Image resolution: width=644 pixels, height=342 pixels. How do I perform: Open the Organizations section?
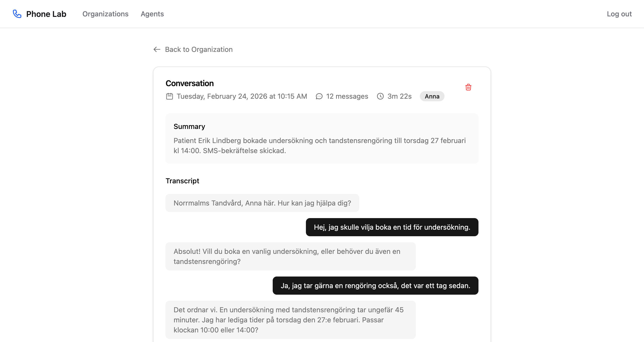coord(105,14)
